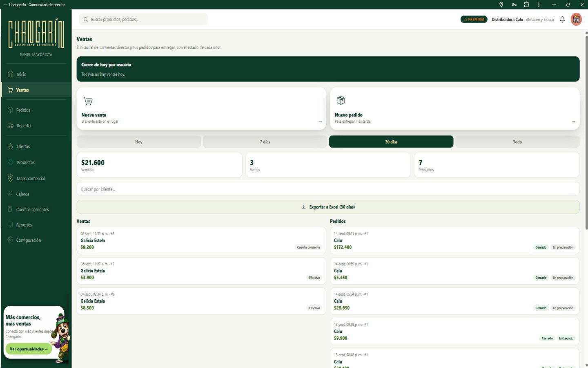The height and width of the screenshot is (368, 588).
Task: Click the PREMIUM badge
Action: (474, 19)
